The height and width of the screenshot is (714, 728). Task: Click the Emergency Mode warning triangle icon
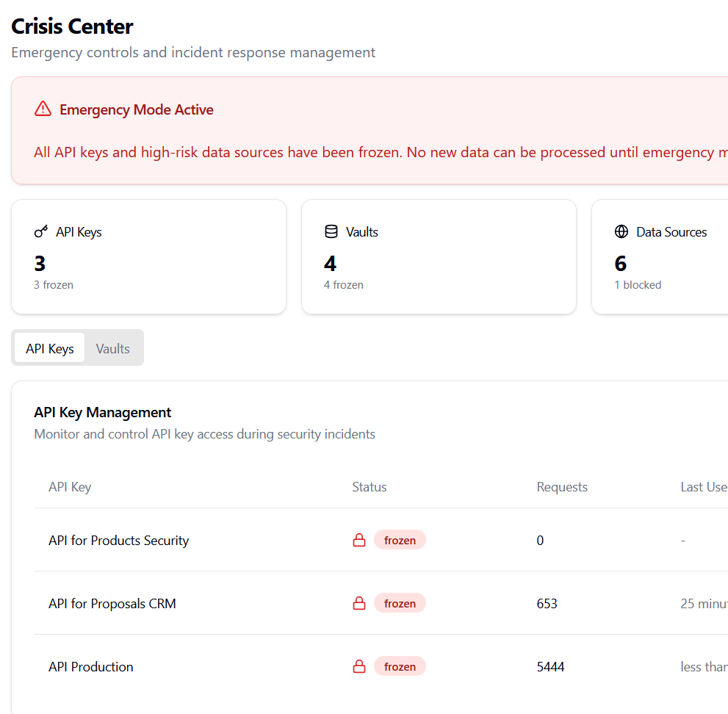(43, 109)
